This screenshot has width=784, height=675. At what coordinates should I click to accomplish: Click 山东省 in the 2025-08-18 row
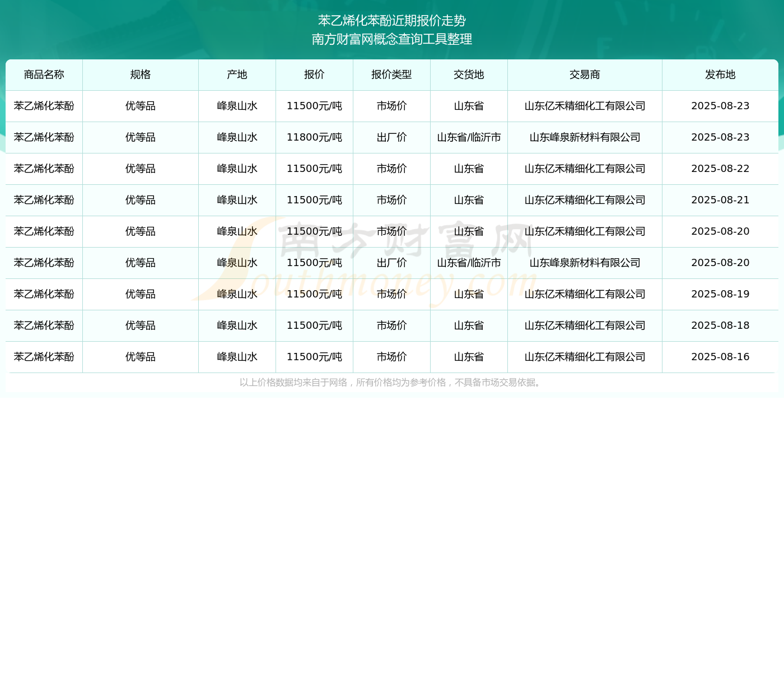tap(469, 325)
